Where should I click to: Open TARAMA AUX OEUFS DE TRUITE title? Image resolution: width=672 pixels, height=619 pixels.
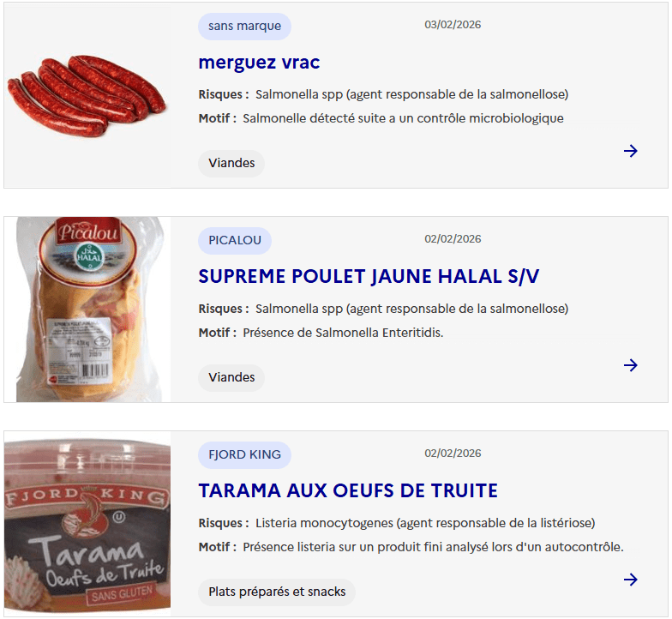[x=348, y=490]
